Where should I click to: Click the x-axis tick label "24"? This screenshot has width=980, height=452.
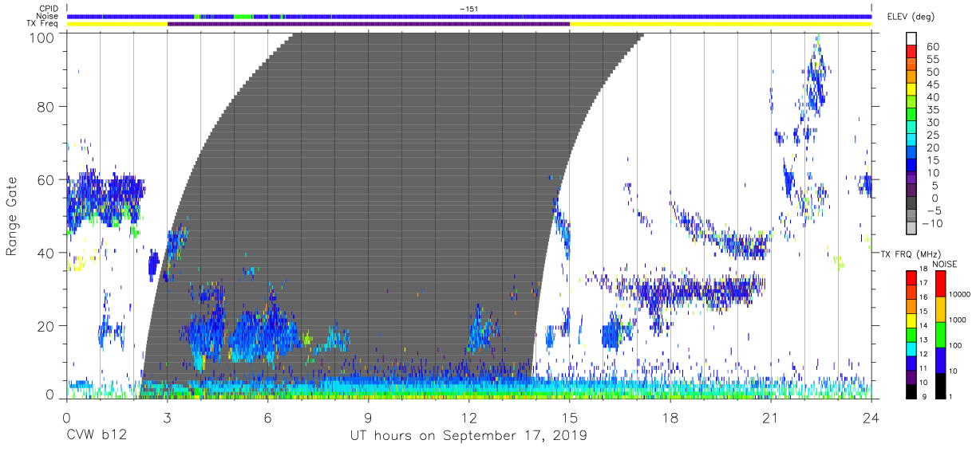pyautogui.click(x=871, y=419)
